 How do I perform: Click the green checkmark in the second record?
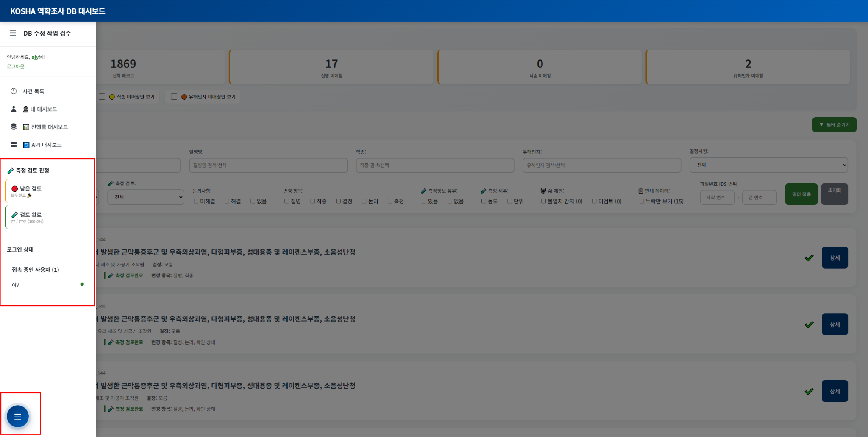tap(809, 325)
